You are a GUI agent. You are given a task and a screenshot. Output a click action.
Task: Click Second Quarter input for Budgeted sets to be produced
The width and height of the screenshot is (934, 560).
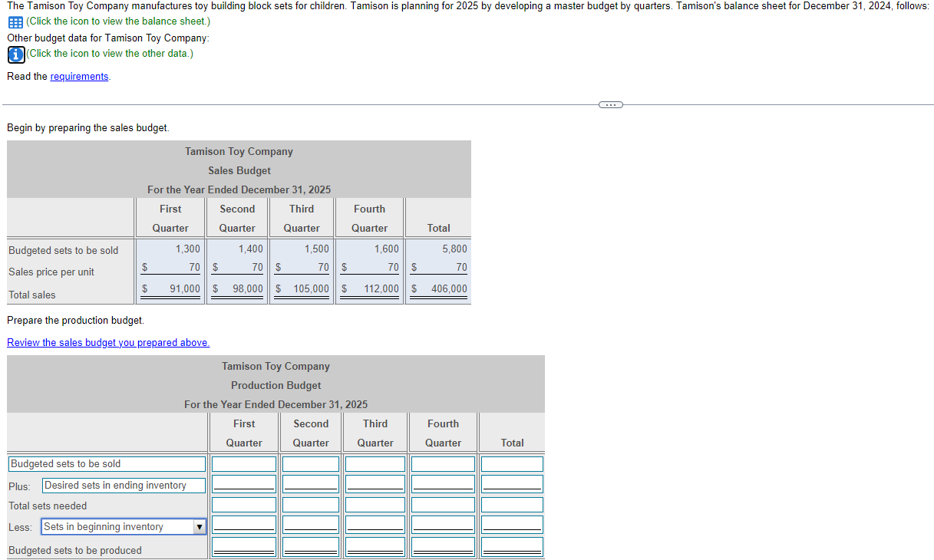click(311, 545)
